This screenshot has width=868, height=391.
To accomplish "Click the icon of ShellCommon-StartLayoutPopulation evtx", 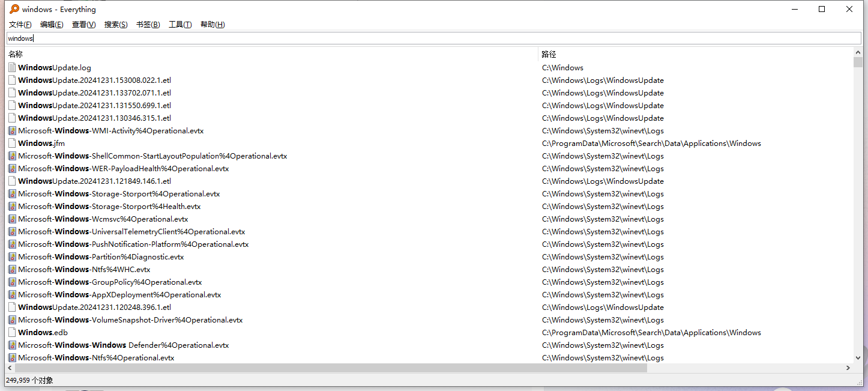I will [x=12, y=156].
